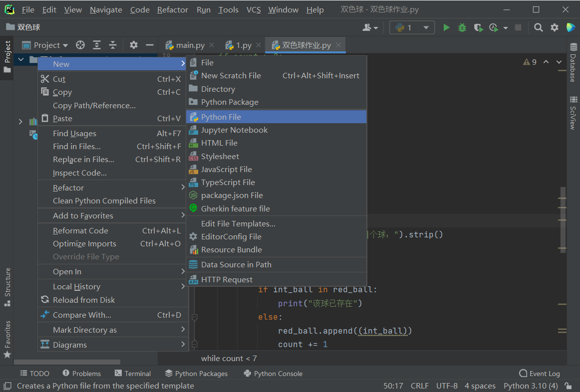Click the project tree horizontal scrollbar
The width and height of the screenshot is (580, 392).
point(67,362)
